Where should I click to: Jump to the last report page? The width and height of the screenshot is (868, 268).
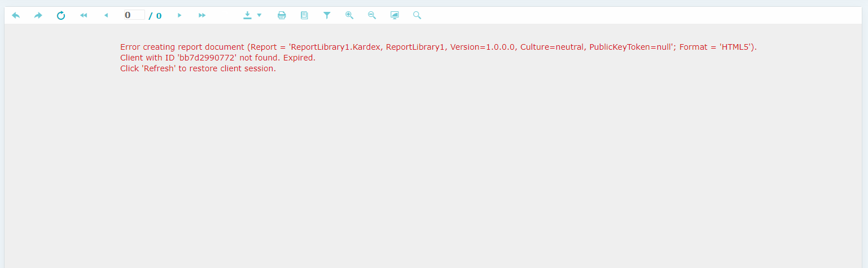(x=202, y=15)
